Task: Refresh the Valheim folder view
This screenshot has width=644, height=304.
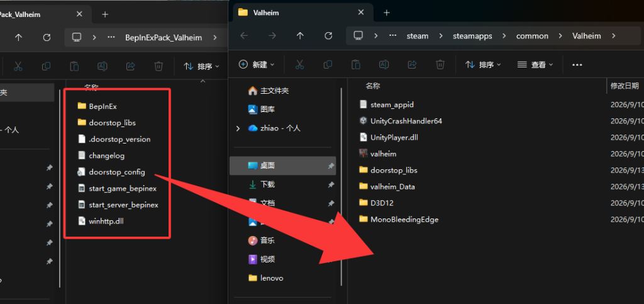Action: pos(328,36)
